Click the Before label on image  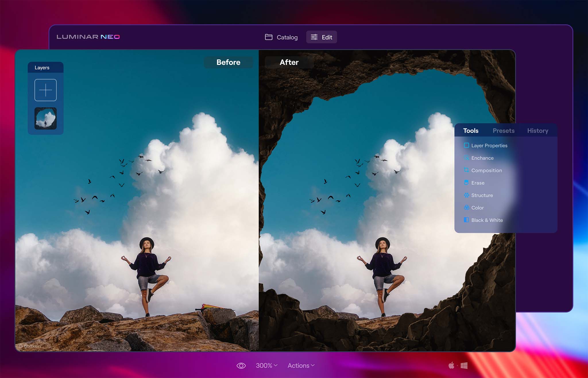click(x=228, y=62)
